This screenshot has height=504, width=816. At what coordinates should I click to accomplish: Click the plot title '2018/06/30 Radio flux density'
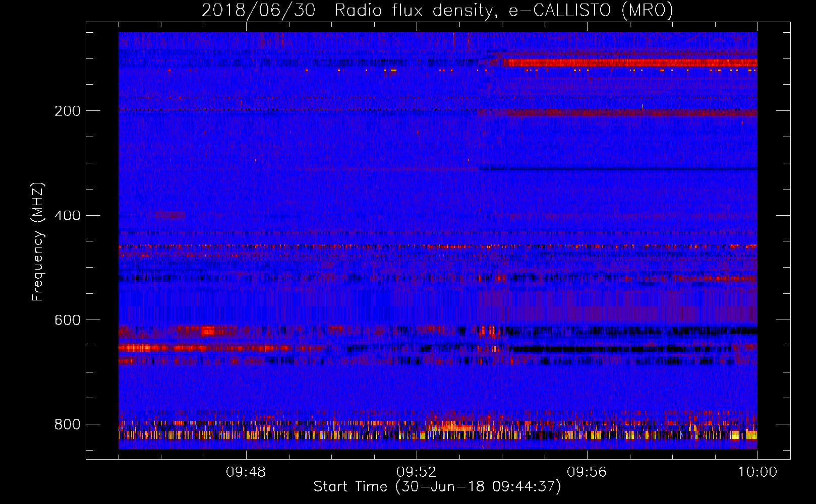(437, 10)
